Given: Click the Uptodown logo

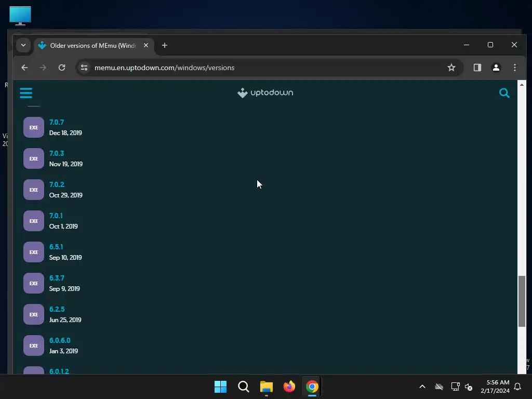Looking at the screenshot, I should click(265, 92).
